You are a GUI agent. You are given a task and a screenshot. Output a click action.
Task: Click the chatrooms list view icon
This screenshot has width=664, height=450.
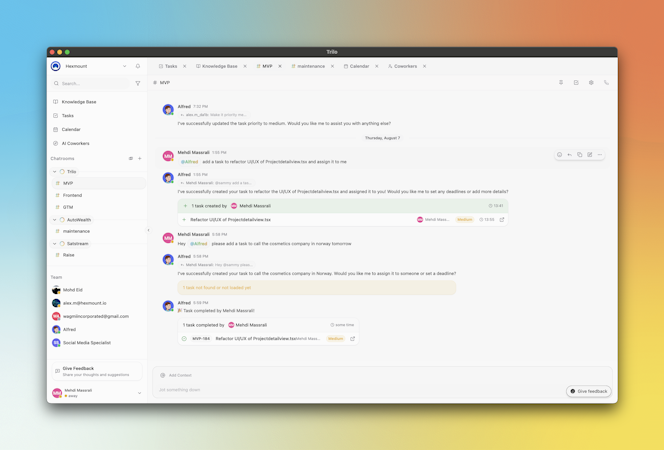click(x=131, y=158)
